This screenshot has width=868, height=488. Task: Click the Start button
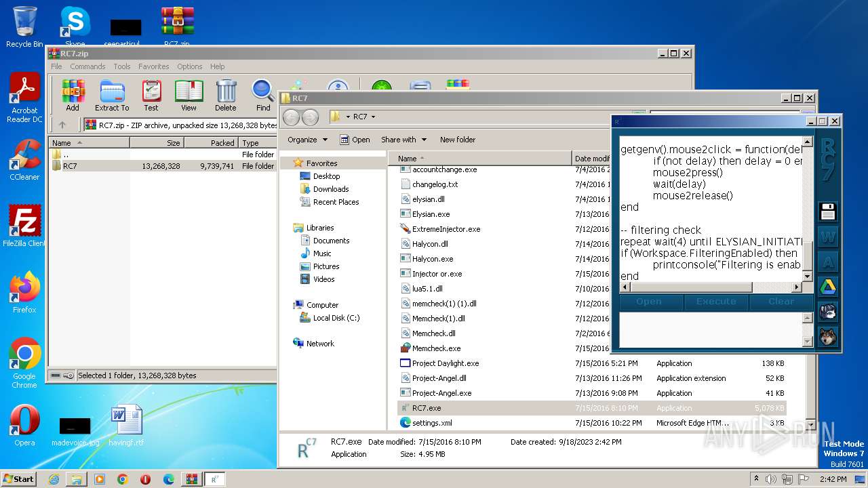[18, 479]
